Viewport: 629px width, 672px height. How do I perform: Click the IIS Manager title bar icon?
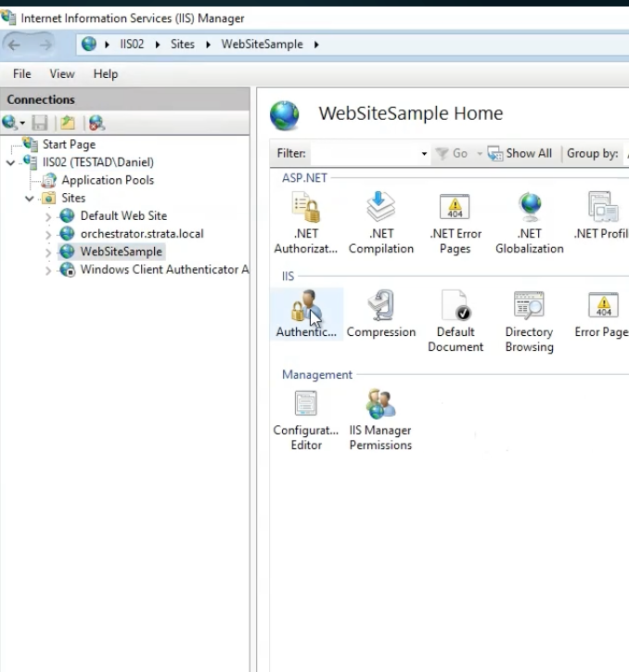click(x=8, y=18)
